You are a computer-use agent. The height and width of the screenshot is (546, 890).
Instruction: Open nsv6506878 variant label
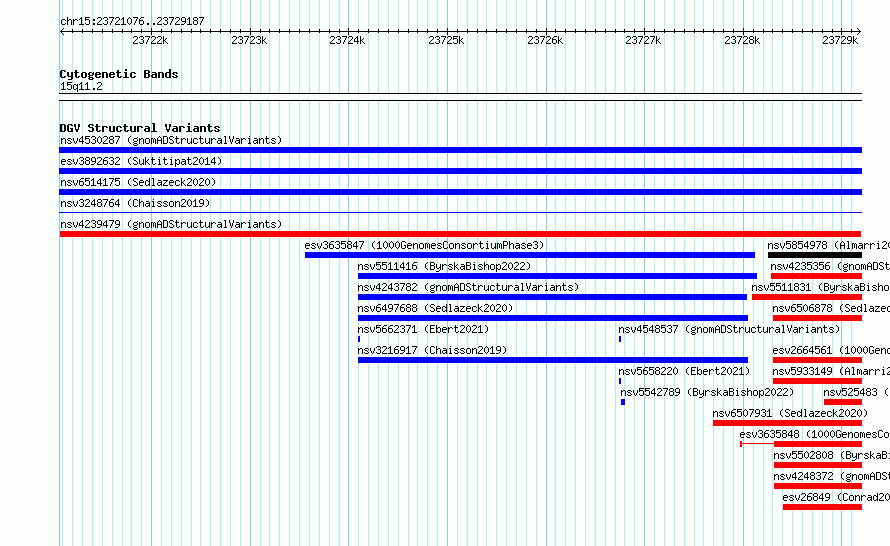[x=831, y=308]
